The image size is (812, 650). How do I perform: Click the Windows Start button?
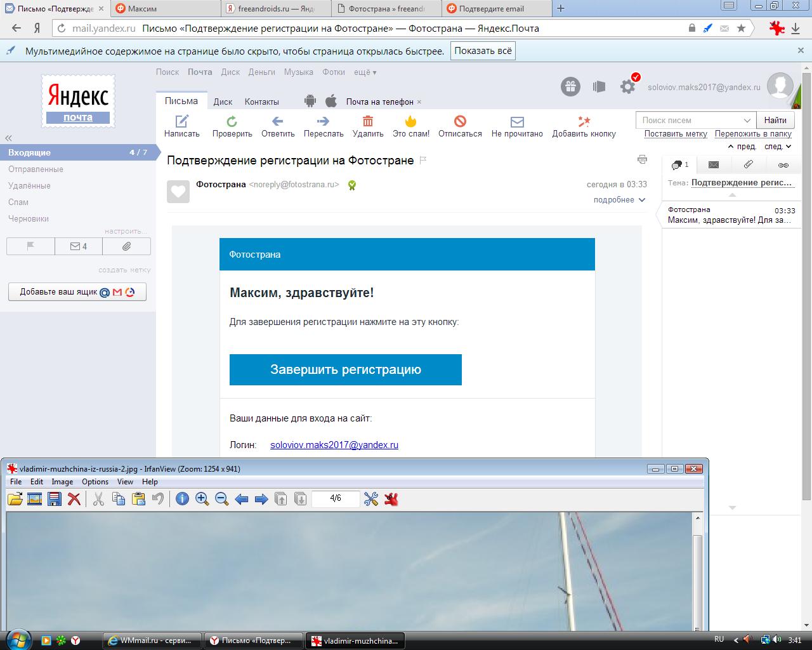17,639
